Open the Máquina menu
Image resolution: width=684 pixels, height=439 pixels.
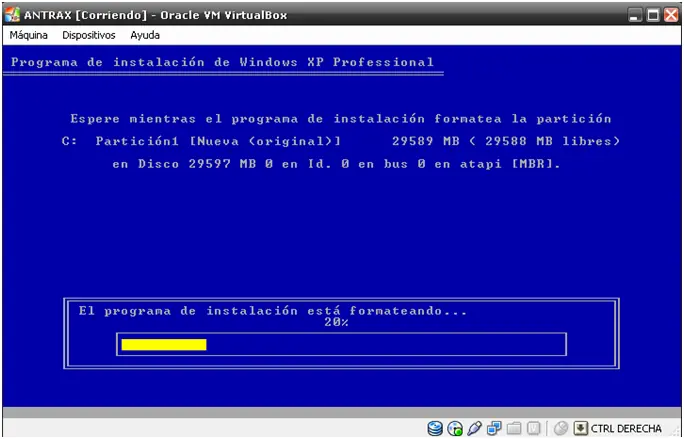[x=28, y=35]
